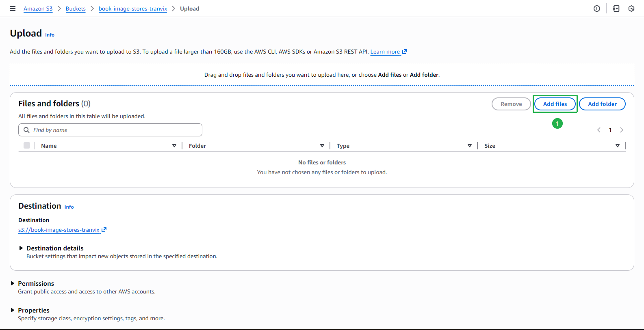The width and height of the screenshot is (644, 330).
Task: Go to Amazon S3 breadcrumb
Action: pyautogui.click(x=38, y=9)
